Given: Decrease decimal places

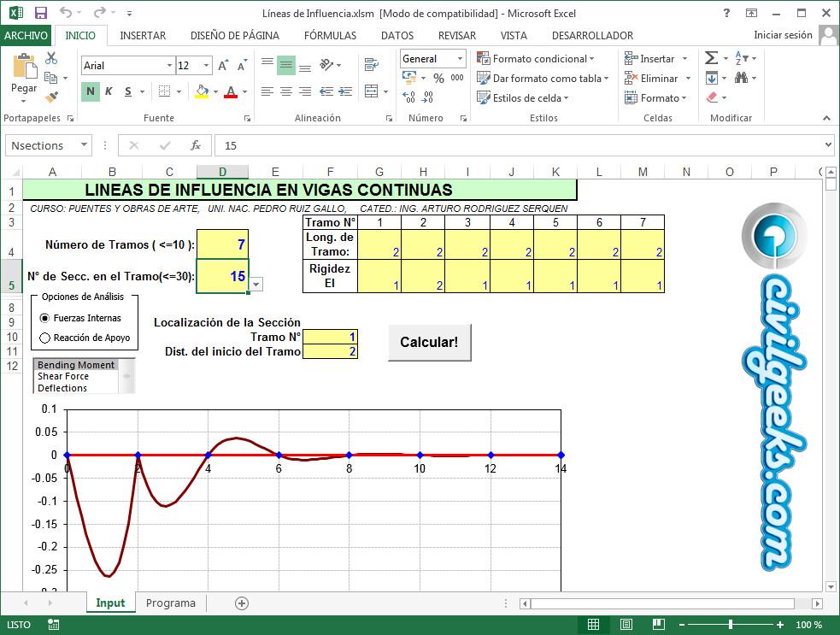Looking at the screenshot, I should pos(427,97).
